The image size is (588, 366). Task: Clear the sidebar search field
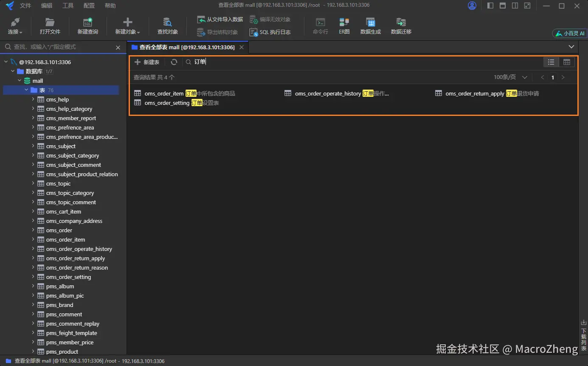point(118,48)
